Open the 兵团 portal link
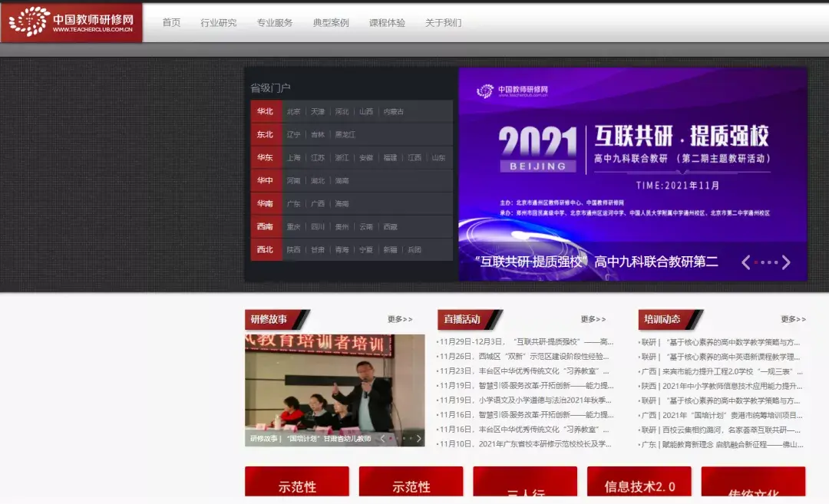Viewport: 829px width, 504px height. [x=414, y=250]
